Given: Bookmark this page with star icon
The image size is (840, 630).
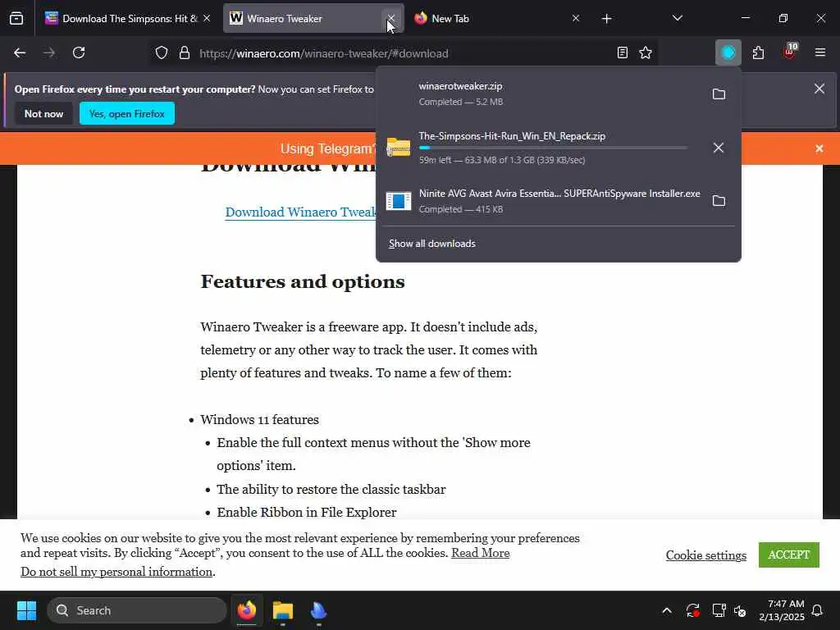Looking at the screenshot, I should (646, 53).
